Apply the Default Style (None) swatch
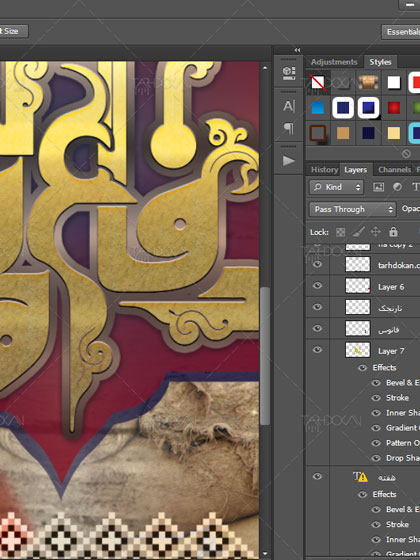Screen dimensions: 420x560 click(318, 82)
